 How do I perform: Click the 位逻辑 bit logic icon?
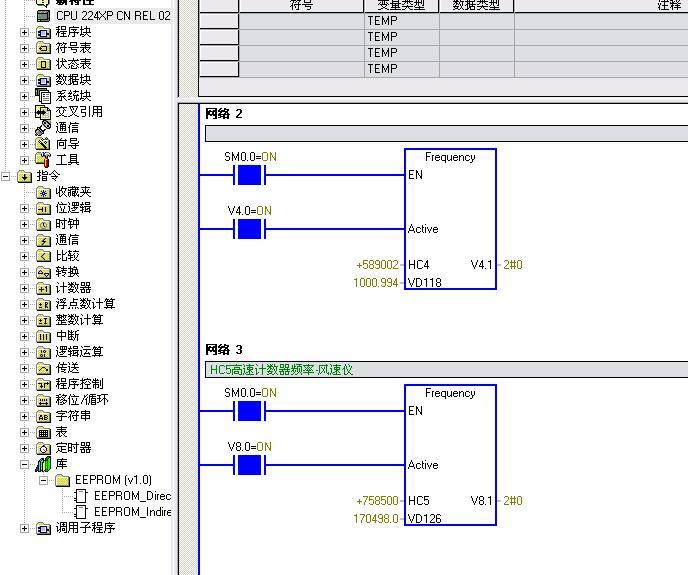(x=43, y=208)
